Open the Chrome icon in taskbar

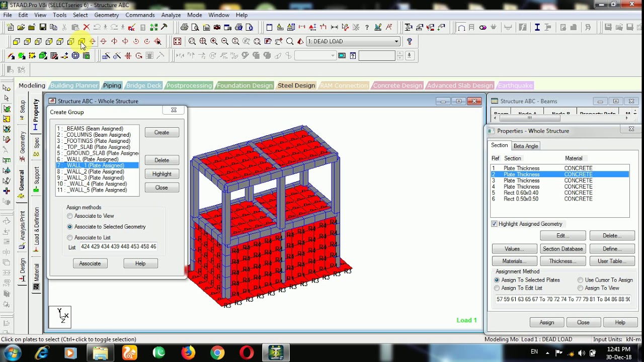pyautogui.click(x=217, y=352)
